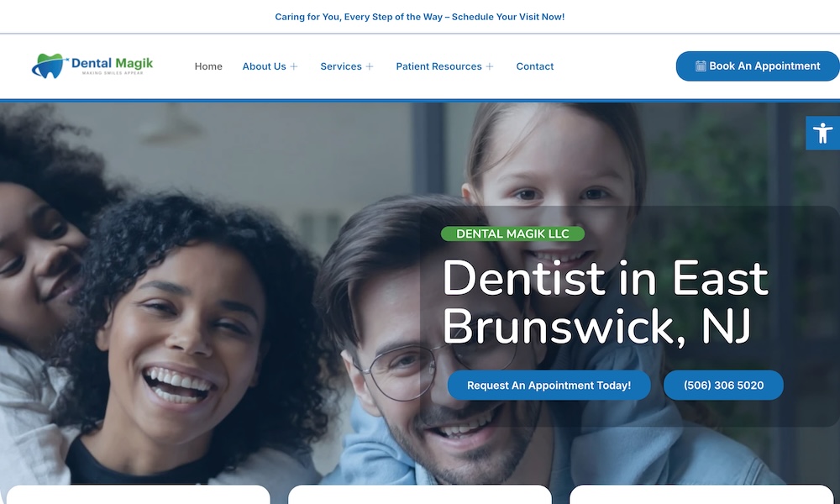Expand About Us submenu plus icon
The height and width of the screenshot is (504, 840).
click(x=294, y=67)
